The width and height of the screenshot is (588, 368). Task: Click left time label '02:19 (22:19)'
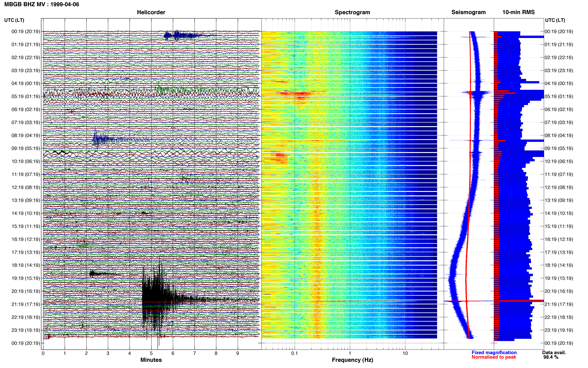click(x=26, y=57)
